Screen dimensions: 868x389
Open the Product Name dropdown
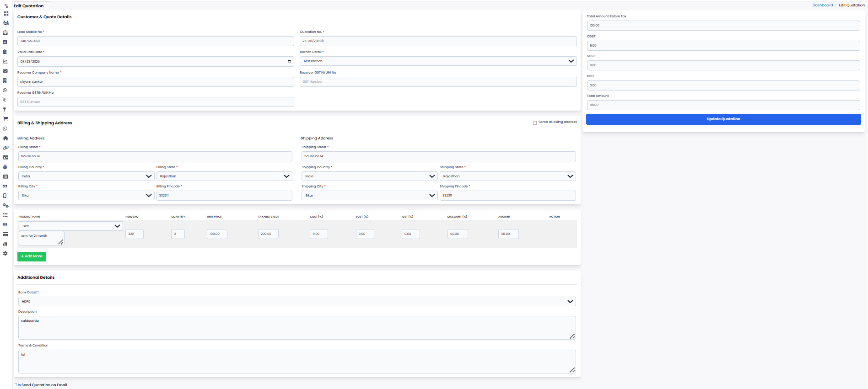point(70,226)
